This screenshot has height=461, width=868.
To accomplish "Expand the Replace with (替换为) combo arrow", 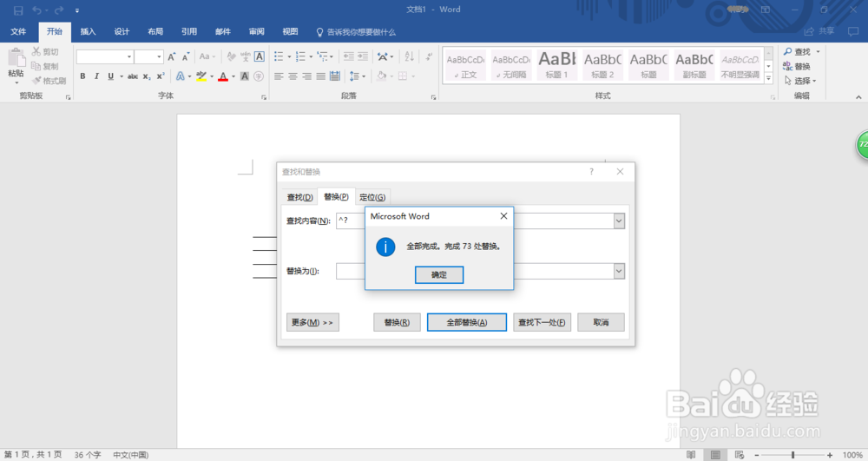I will (619, 271).
